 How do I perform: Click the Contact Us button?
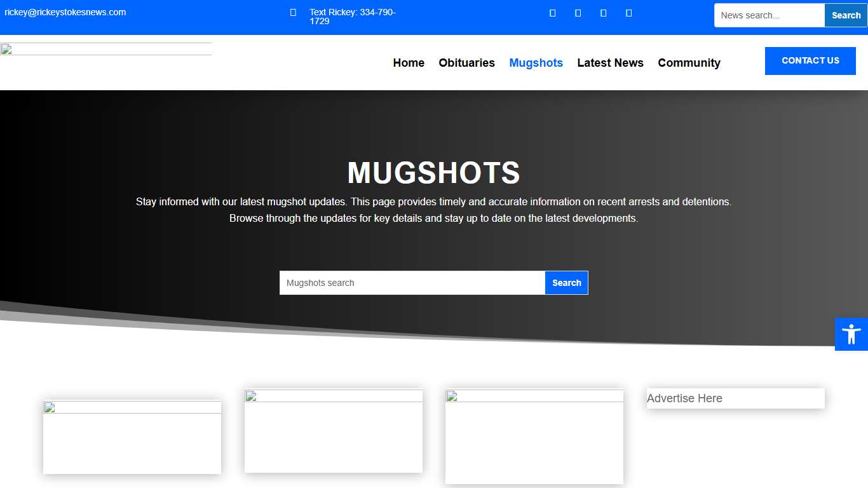coord(810,60)
